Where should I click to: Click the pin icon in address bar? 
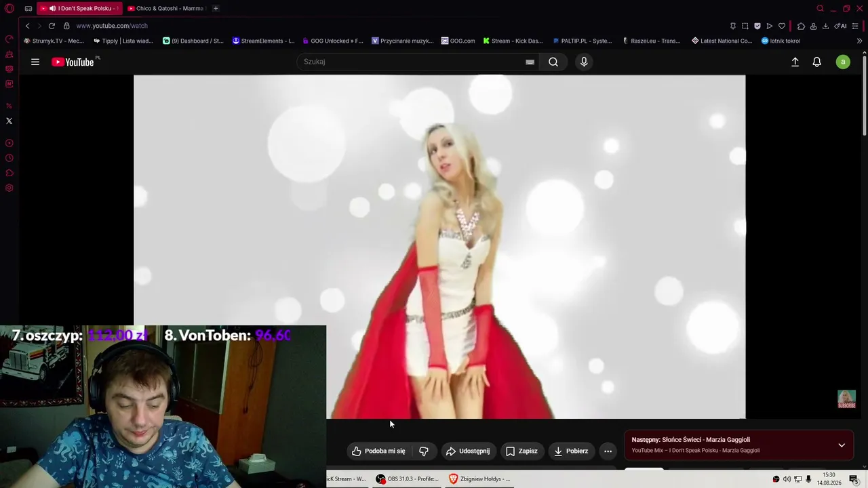tap(733, 26)
